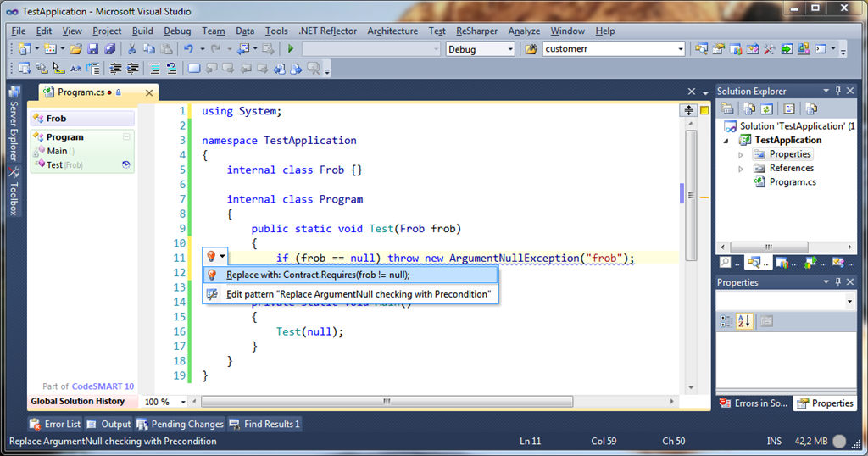Click the editor vertical scrollbar thumb
The width and height of the screenshot is (868, 456).
[x=691, y=195]
